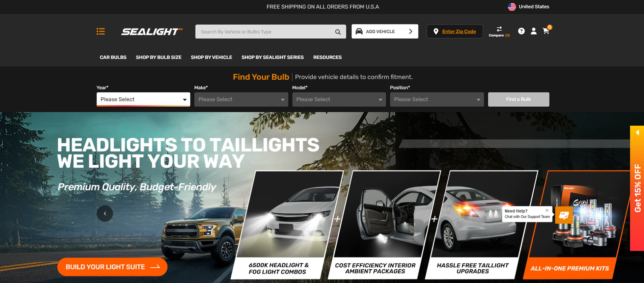Click the cart count badge 0
This screenshot has width=644, height=283.
tap(549, 27)
